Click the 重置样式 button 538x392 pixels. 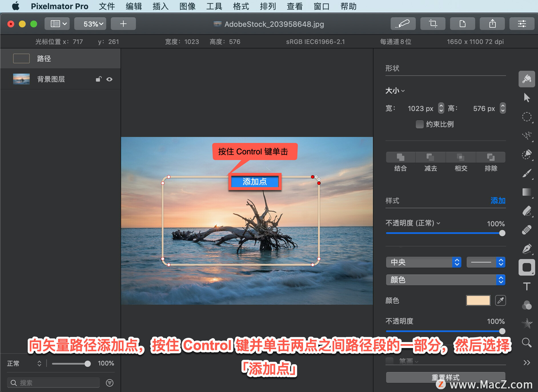click(x=445, y=377)
